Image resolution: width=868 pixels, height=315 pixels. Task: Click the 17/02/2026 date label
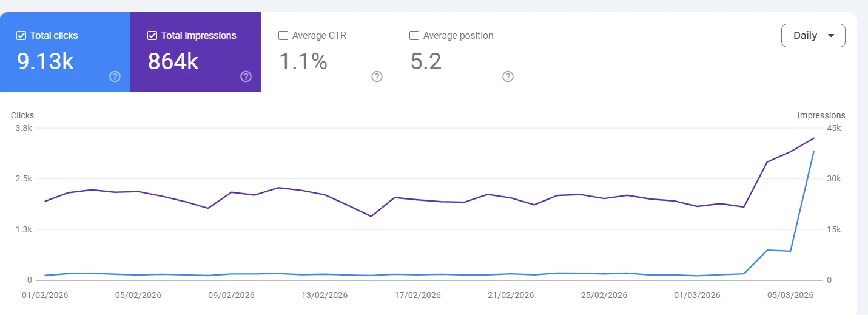417,296
